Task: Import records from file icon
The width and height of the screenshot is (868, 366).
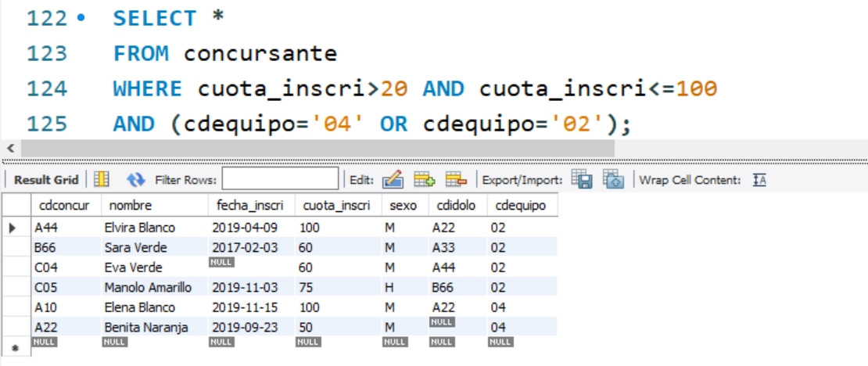Action: point(614,179)
